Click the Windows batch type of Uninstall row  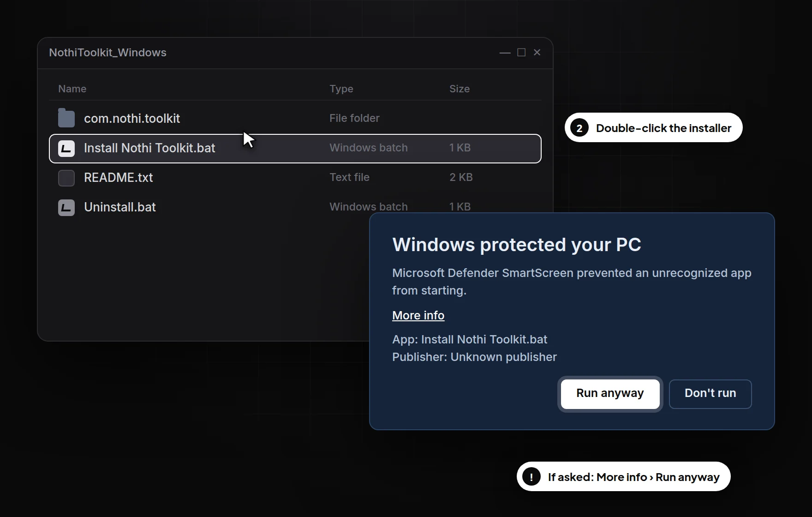(369, 207)
